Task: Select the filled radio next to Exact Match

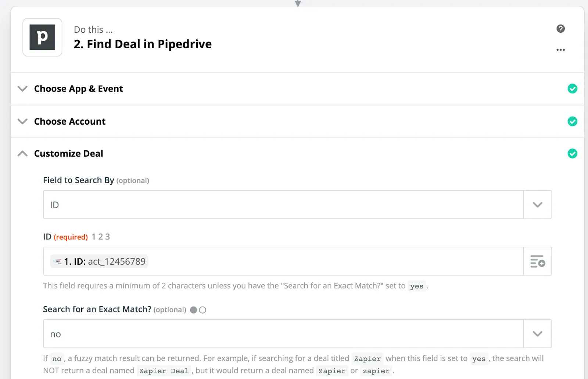Action: pos(194,310)
